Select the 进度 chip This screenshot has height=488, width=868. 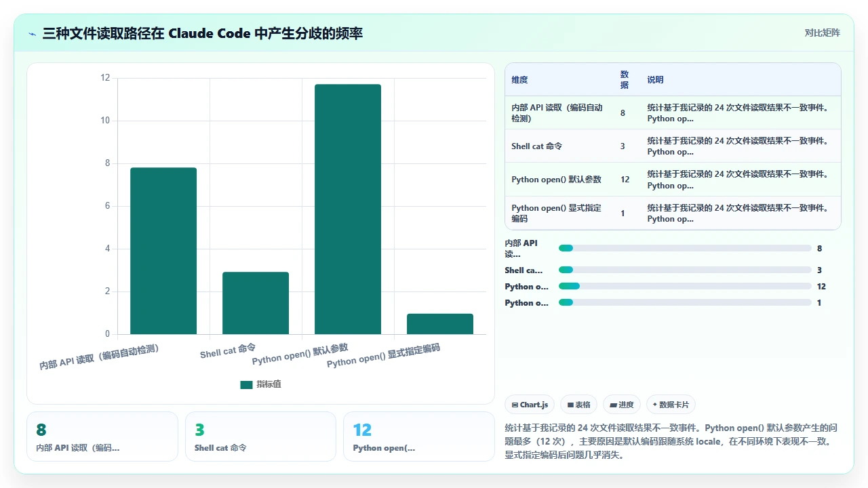pos(621,405)
